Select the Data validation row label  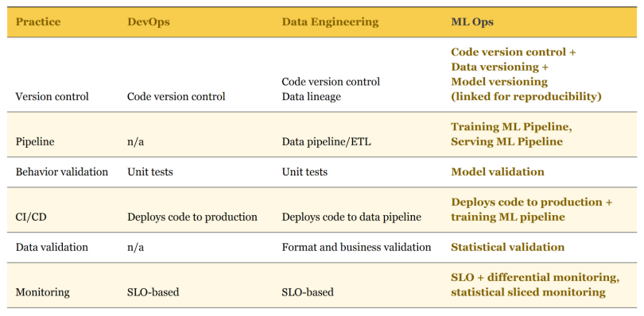pyautogui.click(x=52, y=247)
